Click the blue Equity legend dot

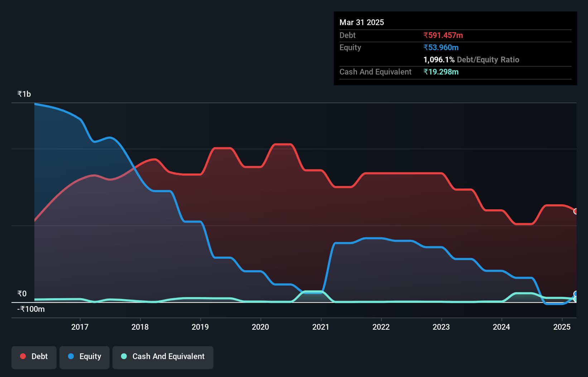pyautogui.click(x=71, y=356)
